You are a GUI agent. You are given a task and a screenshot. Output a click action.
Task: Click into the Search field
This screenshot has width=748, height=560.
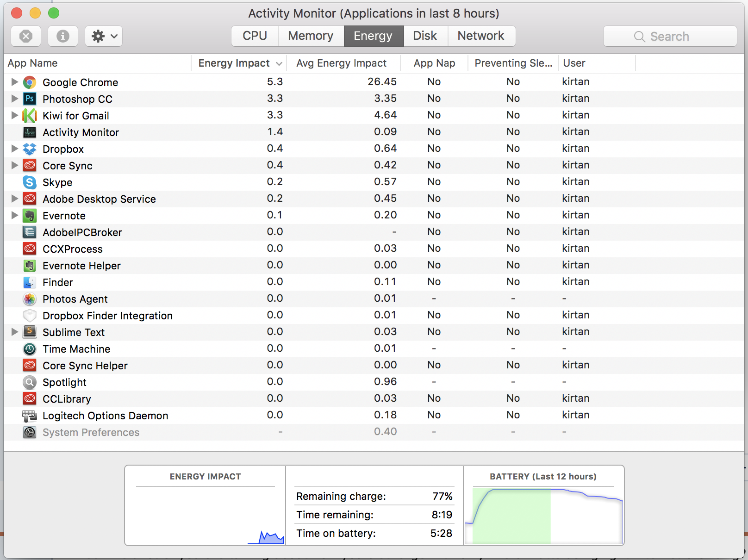coord(670,36)
